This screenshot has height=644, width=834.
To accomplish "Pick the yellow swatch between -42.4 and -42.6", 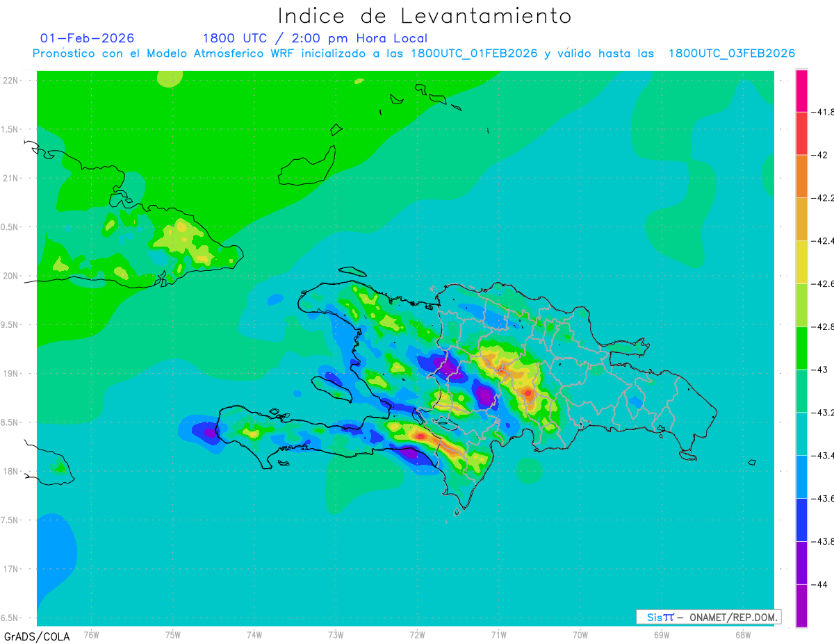I will [x=801, y=263].
